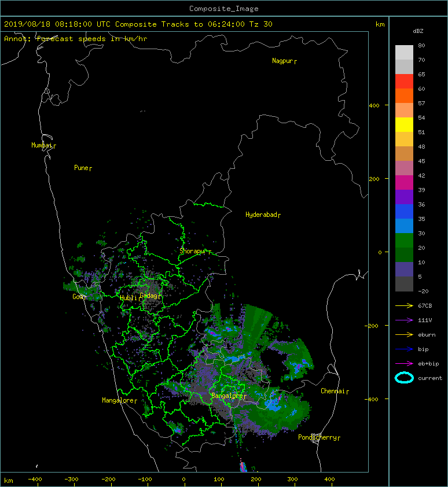Click the Nagpur city label
The height and width of the screenshot is (487, 448).
(282, 61)
